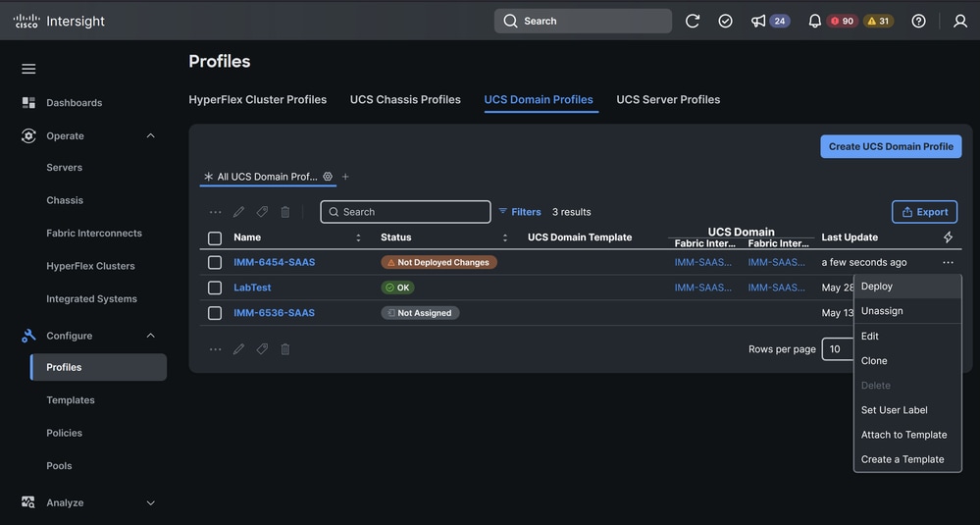Click the top toolbar edit pencil icon
Image resolution: width=980 pixels, height=525 pixels.
tap(238, 212)
